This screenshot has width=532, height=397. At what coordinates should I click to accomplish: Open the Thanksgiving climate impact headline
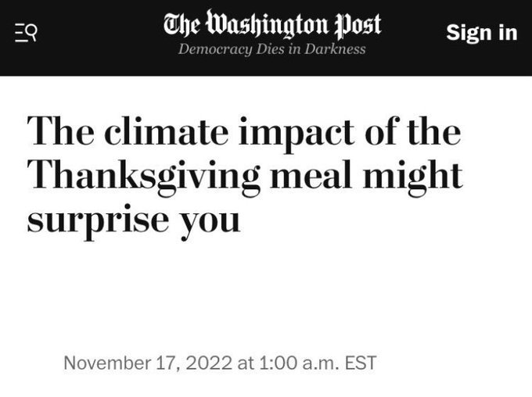245,177
